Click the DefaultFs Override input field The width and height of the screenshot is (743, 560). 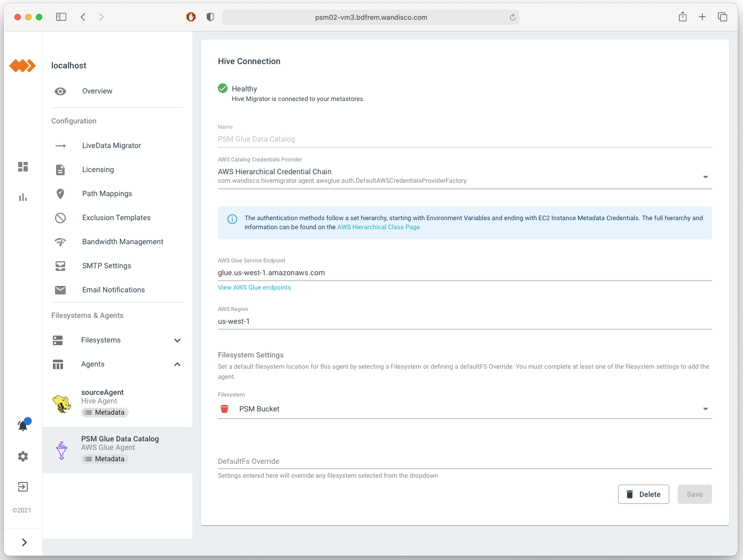point(465,461)
